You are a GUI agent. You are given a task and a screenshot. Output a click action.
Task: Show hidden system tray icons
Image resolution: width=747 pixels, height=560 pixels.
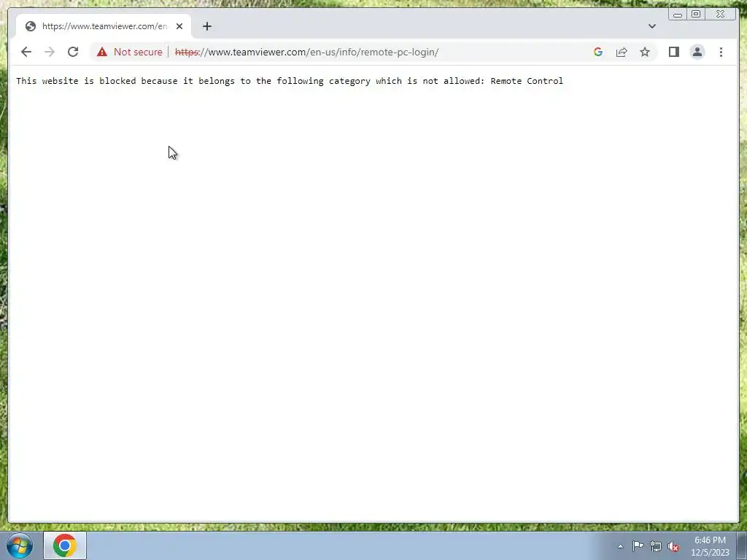620,546
